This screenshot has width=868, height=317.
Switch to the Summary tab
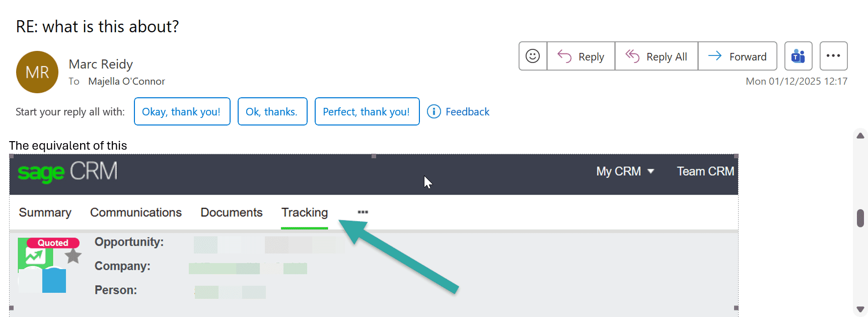click(45, 213)
